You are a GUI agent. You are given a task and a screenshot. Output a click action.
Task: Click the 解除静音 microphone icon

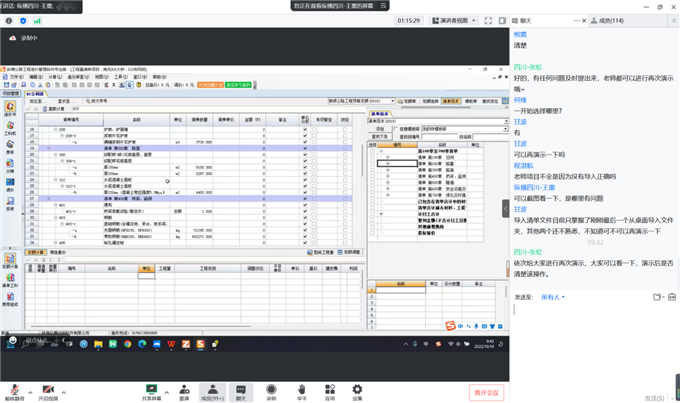click(15, 387)
